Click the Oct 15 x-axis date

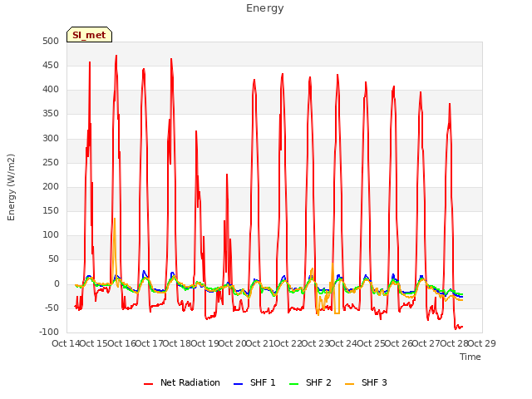[x=94, y=343]
